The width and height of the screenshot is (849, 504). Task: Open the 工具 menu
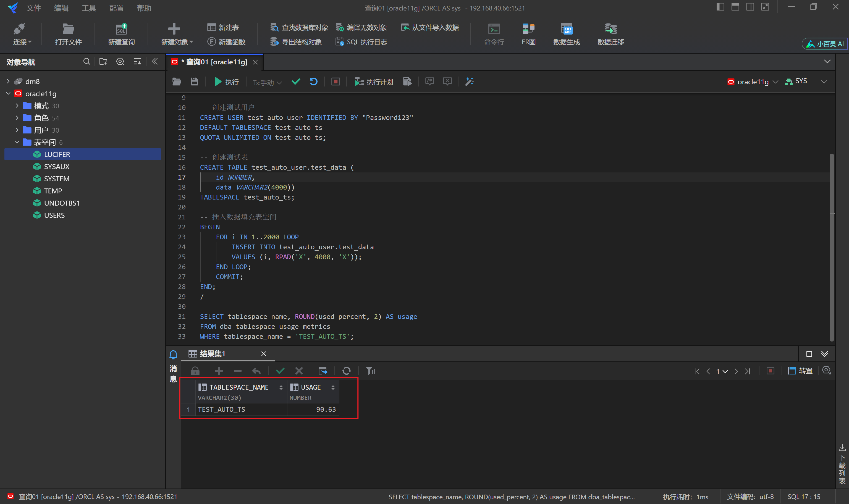coord(89,8)
